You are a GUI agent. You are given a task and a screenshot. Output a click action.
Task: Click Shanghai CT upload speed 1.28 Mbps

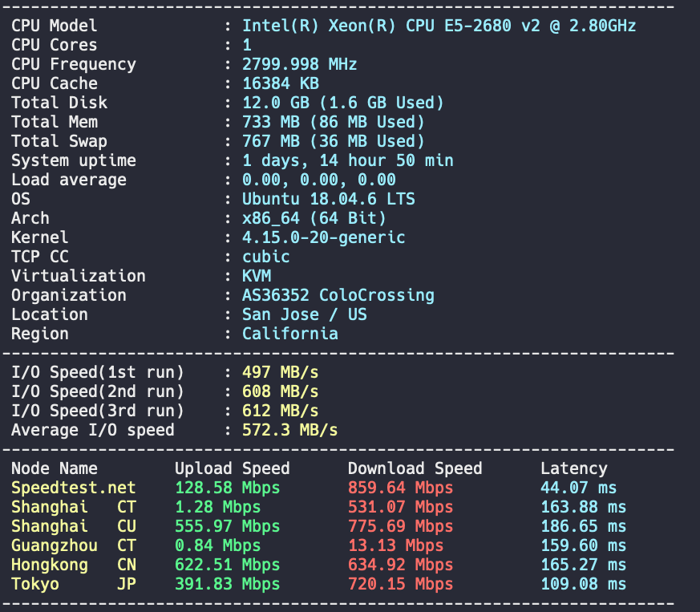click(x=218, y=507)
